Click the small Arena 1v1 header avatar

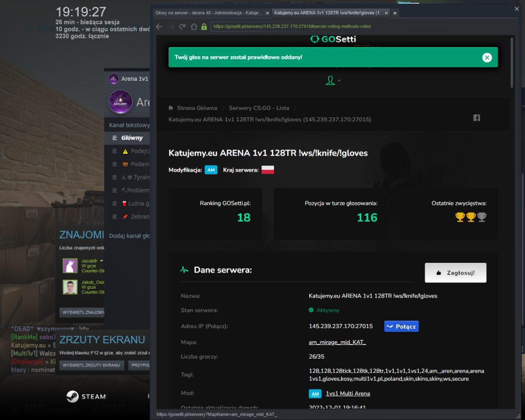(x=113, y=79)
